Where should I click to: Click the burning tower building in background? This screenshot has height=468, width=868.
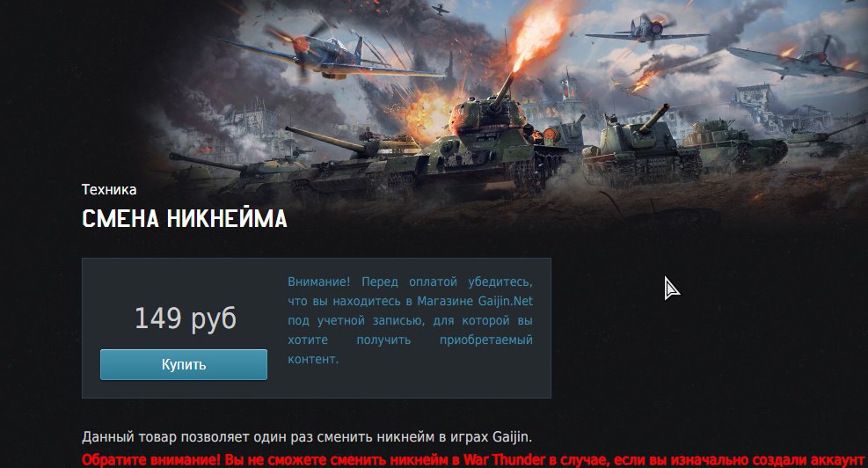(565, 91)
